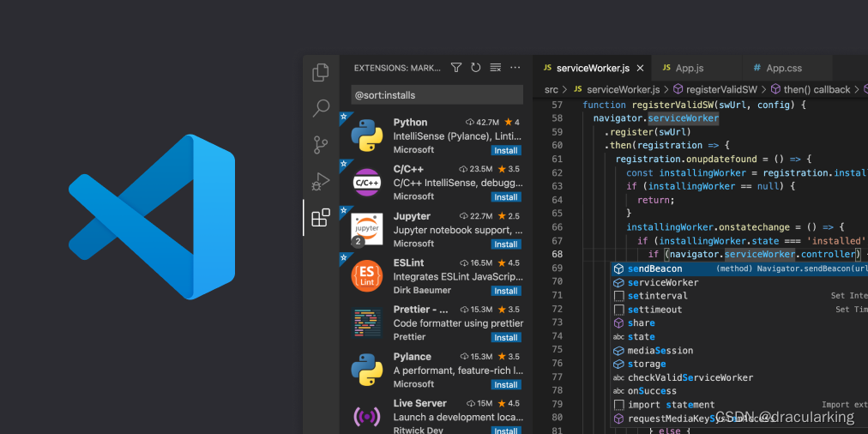Click the Pylance extension logo

(x=366, y=370)
